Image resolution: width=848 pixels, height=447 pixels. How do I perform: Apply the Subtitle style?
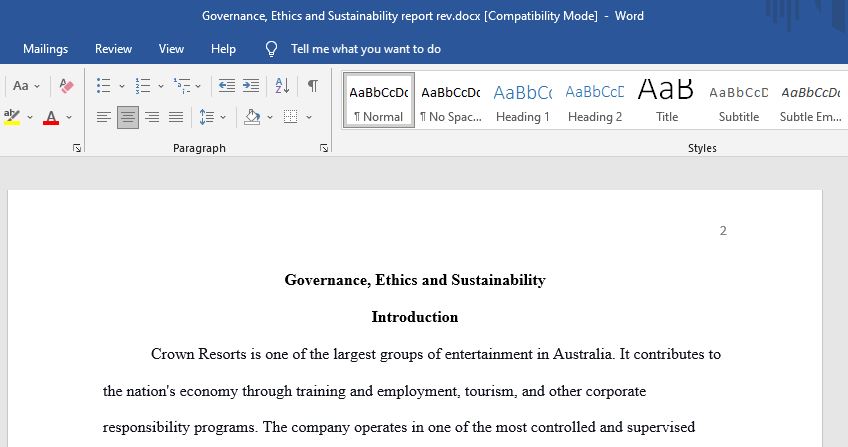click(x=738, y=101)
